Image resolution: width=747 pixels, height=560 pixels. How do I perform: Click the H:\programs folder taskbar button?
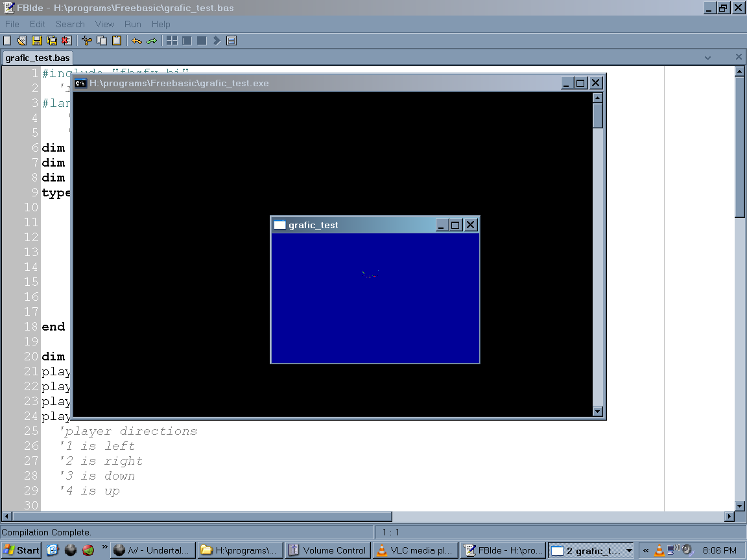240,550
